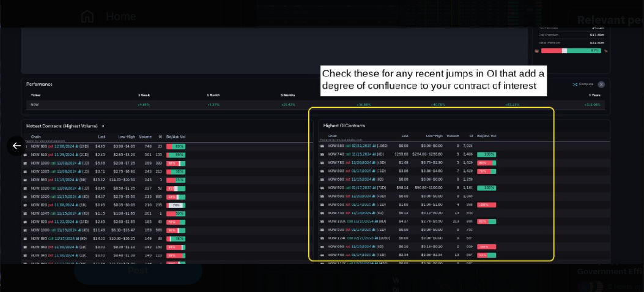644x292 pixels.
Task: Click the back arrow to close image viewer
Action: pos(17,146)
